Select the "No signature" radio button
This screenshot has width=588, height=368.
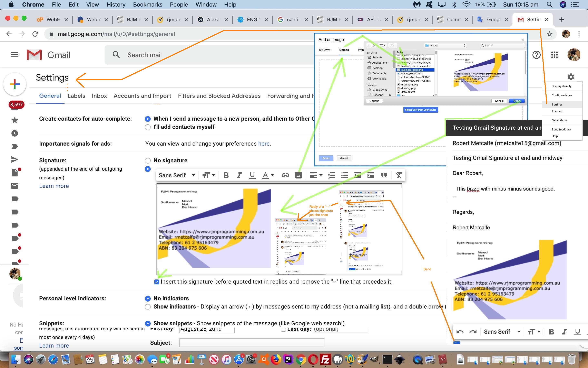(x=147, y=161)
